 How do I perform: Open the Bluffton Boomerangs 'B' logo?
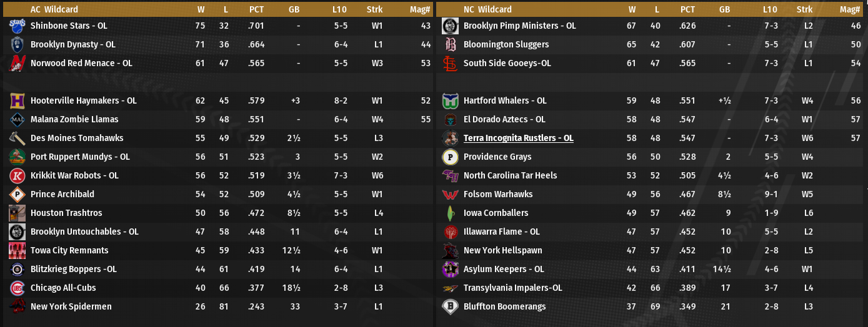pos(450,306)
